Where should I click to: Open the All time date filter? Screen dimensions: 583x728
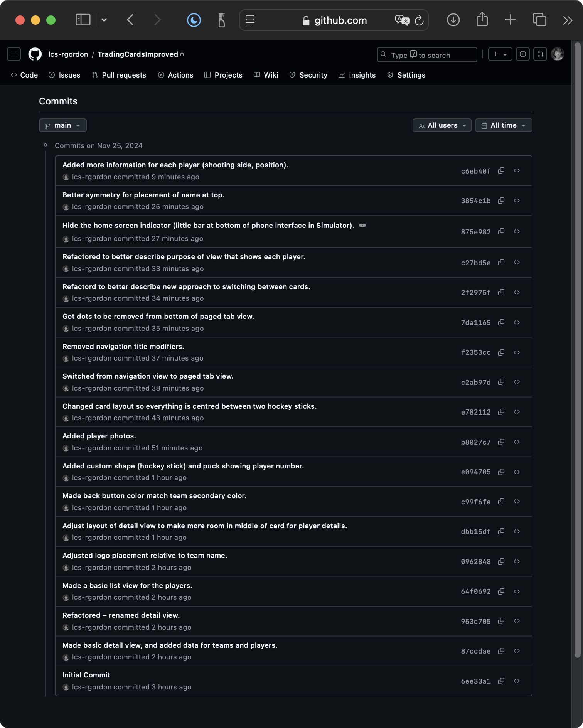(x=503, y=125)
